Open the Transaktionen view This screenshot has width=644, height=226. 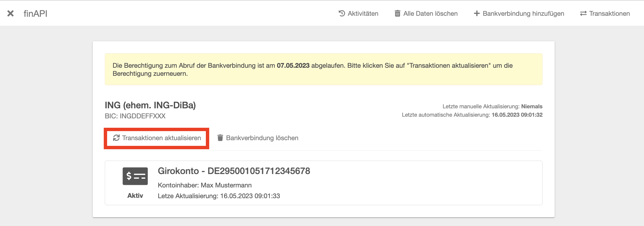(605, 13)
